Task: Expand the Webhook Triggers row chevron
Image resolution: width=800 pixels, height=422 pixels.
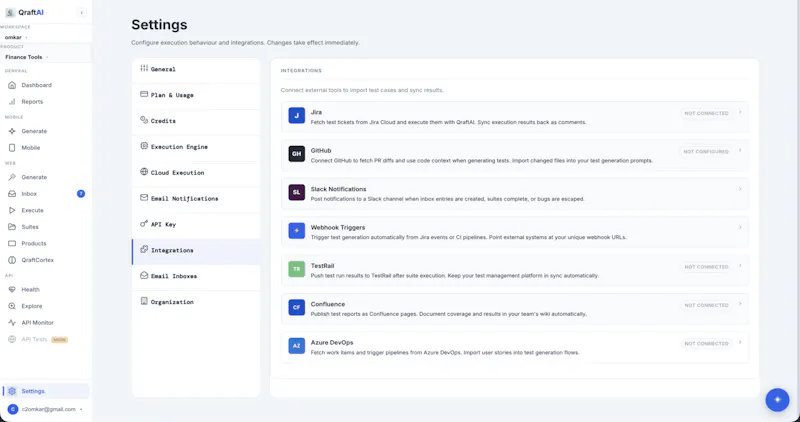Action: click(x=740, y=228)
